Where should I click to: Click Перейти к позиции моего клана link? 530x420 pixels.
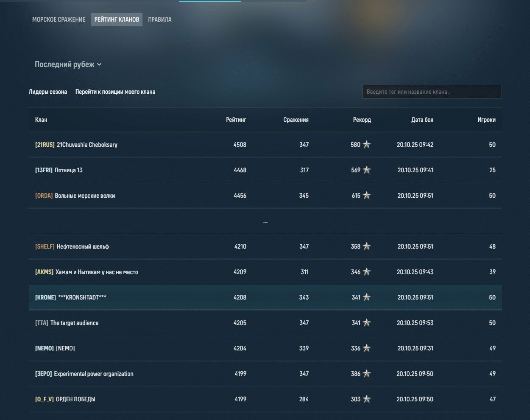tap(115, 92)
